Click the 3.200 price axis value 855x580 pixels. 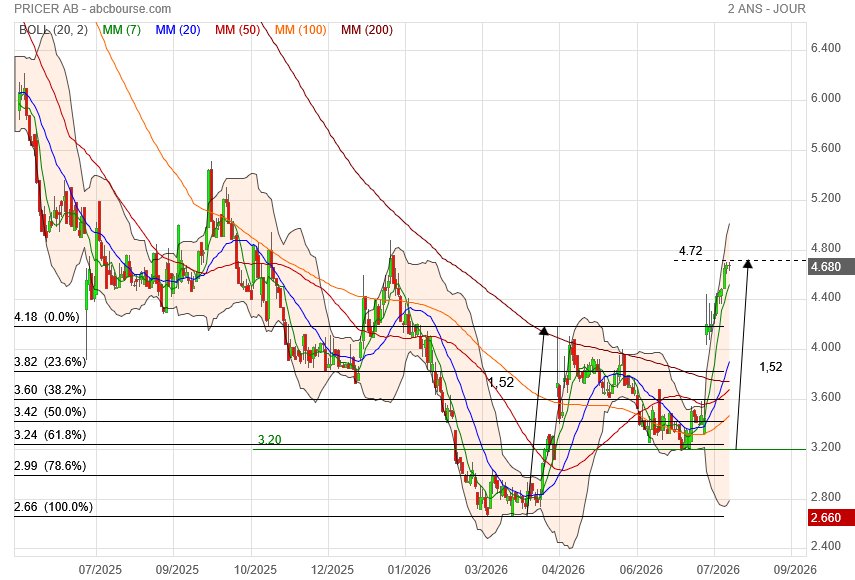(826, 447)
